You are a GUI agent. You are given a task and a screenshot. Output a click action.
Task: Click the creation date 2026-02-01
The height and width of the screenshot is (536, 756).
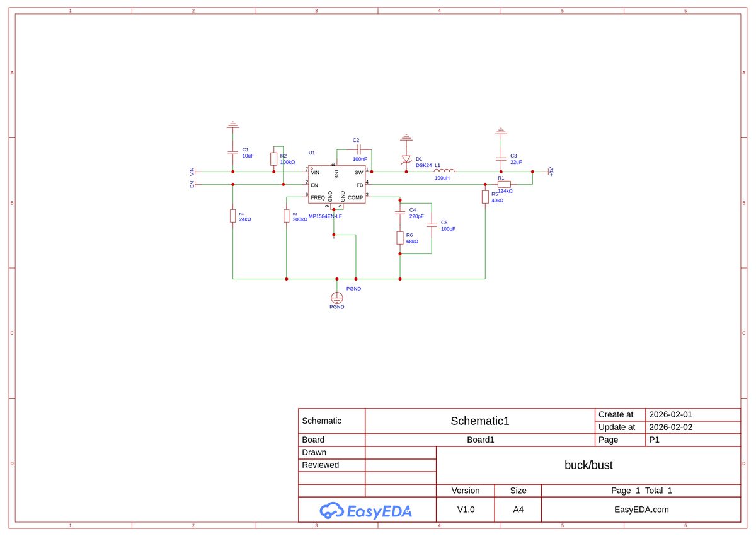pos(670,414)
